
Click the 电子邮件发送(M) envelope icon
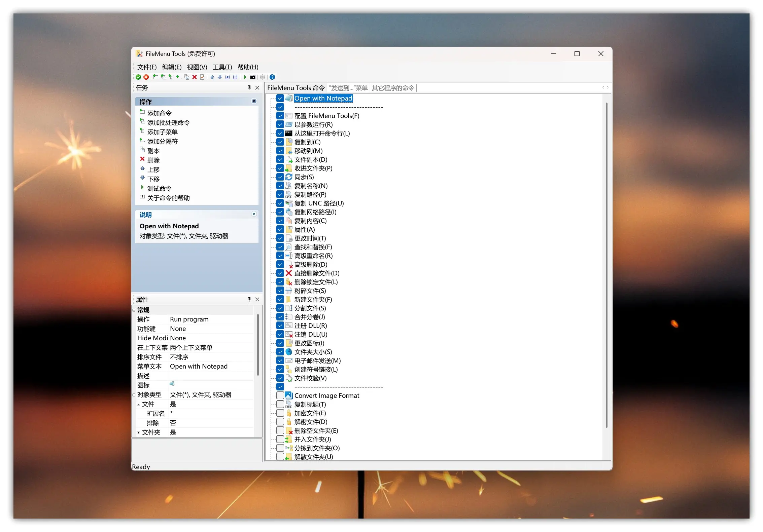point(289,360)
